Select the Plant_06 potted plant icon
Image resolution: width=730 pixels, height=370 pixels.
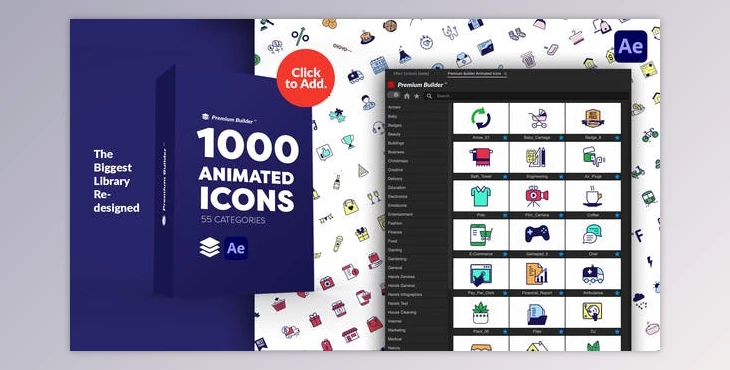tap(480, 312)
